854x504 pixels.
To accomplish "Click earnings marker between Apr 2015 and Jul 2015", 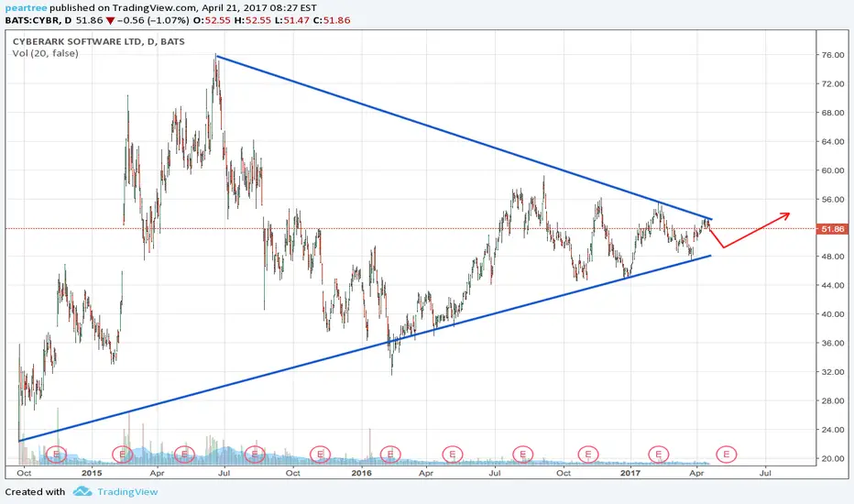I will [184, 454].
